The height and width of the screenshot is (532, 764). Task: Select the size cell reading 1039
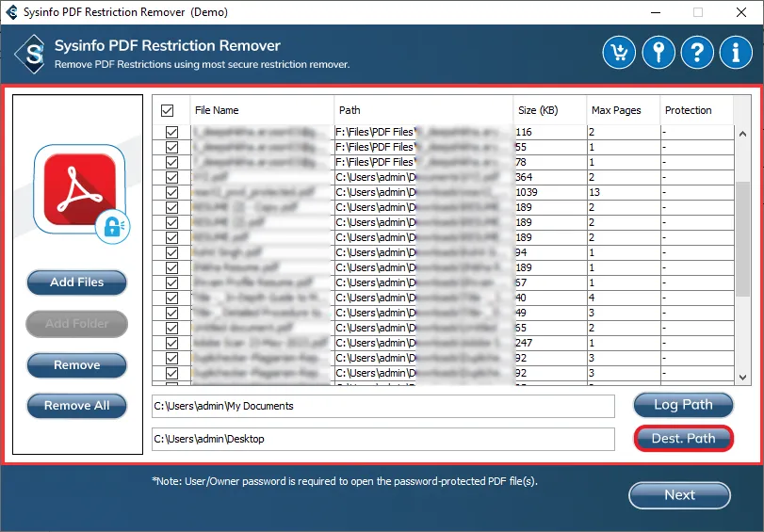(550, 192)
